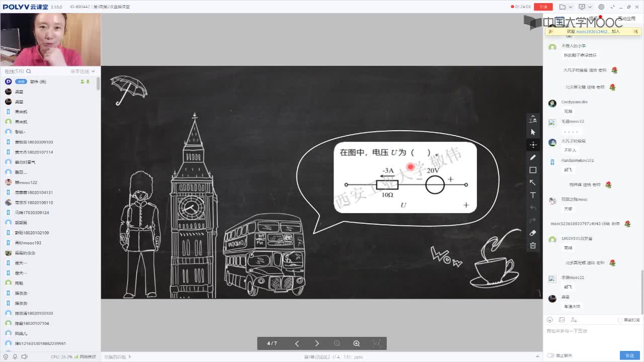This screenshot has height=362, width=644.
Task: Toggle the camera icon in status bar
Action: tap(6, 356)
